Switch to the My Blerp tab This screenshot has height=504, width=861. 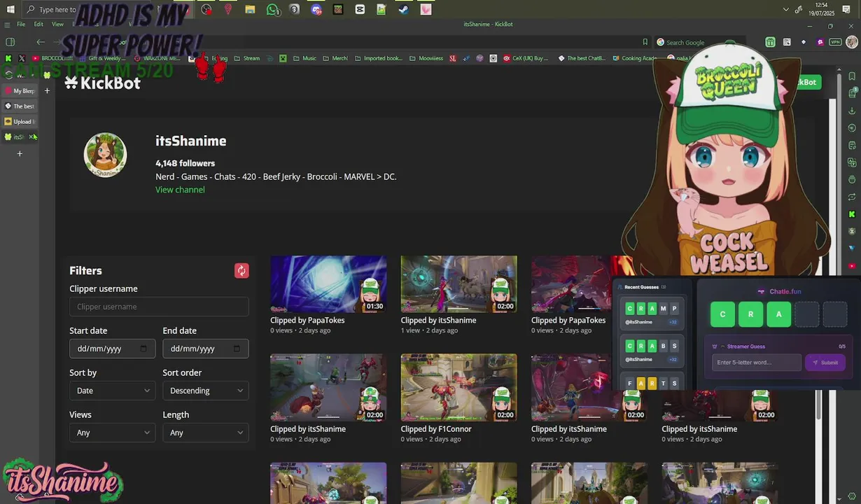pos(19,91)
